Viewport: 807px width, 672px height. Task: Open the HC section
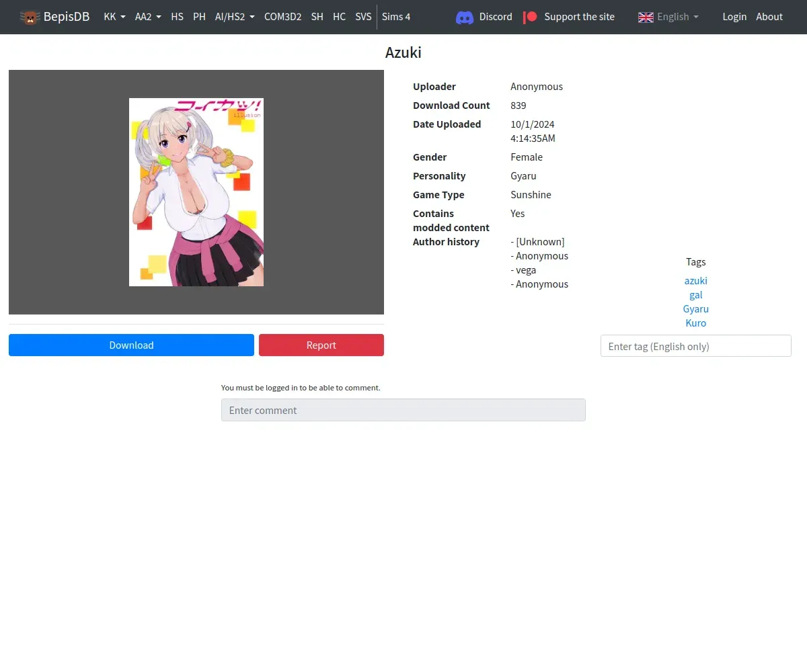[339, 17]
